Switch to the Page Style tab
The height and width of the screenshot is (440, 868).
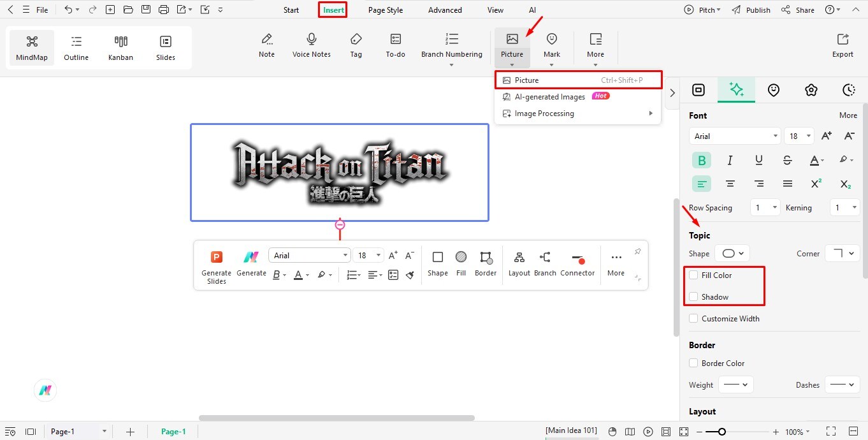[x=386, y=10]
